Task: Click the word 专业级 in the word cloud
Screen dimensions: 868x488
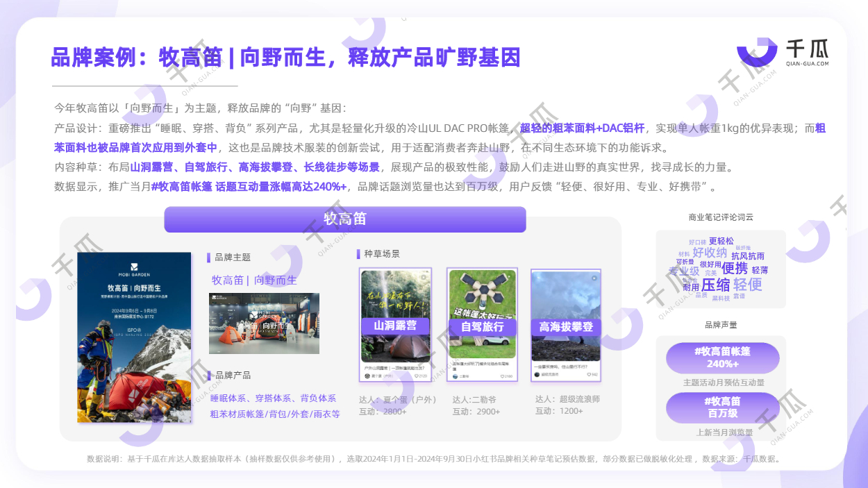Action: pyautogui.click(x=684, y=271)
